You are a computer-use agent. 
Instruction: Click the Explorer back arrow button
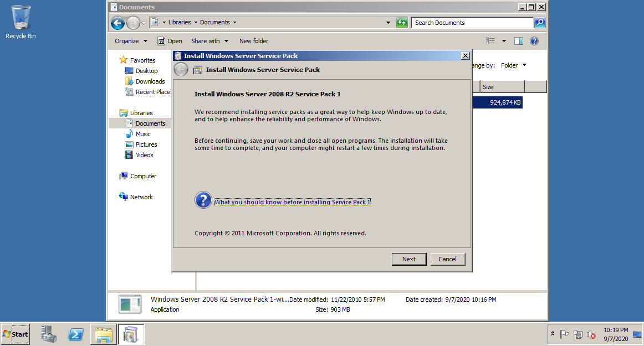(x=117, y=23)
